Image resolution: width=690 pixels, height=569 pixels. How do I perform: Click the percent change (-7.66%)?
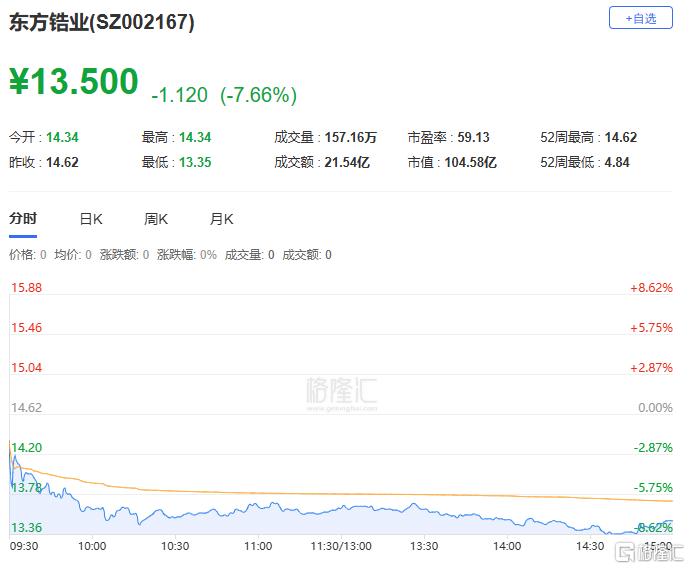point(259,95)
